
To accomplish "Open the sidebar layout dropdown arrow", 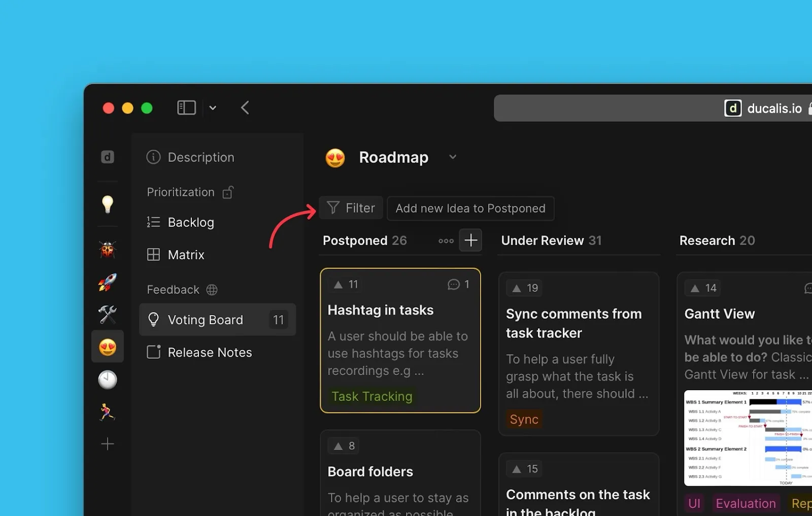I will coord(213,108).
